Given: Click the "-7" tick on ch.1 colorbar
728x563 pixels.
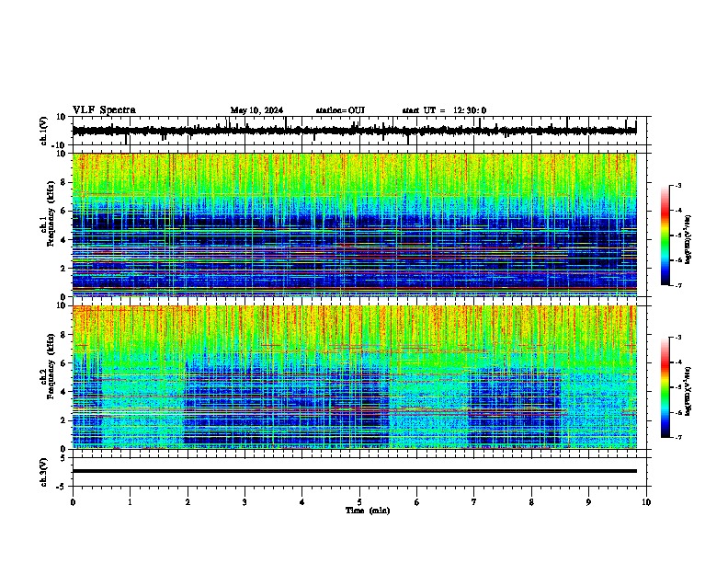Looking at the screenshot, I should (x=678, y=285).
